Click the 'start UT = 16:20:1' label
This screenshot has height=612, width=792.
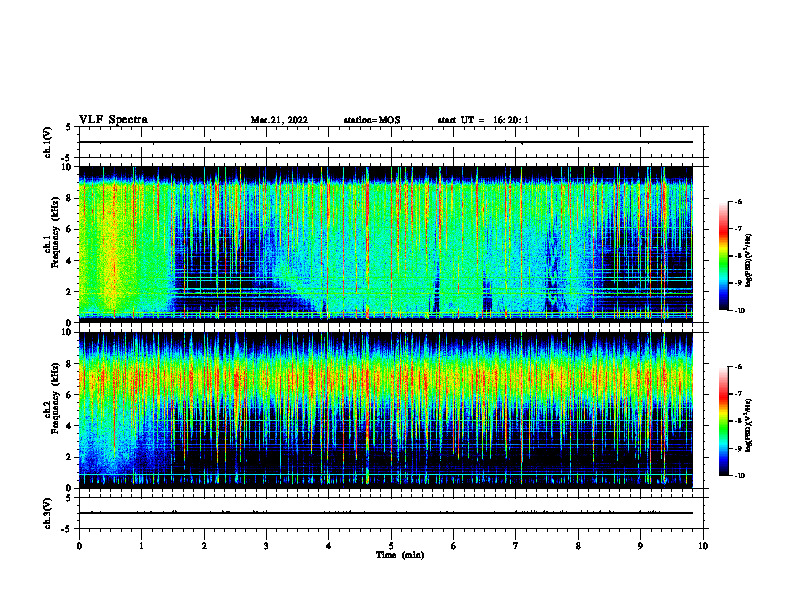pos(483,120)
